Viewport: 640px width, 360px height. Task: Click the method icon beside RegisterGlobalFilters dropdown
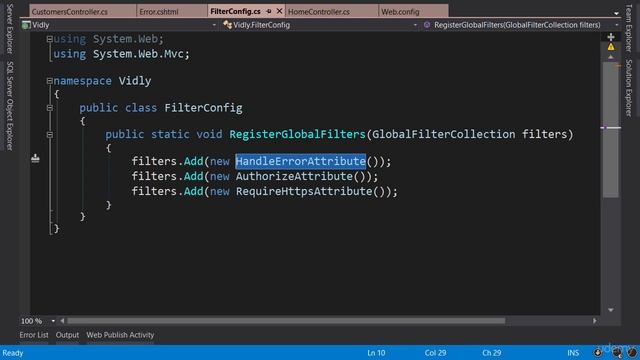(x=427, y=25)
